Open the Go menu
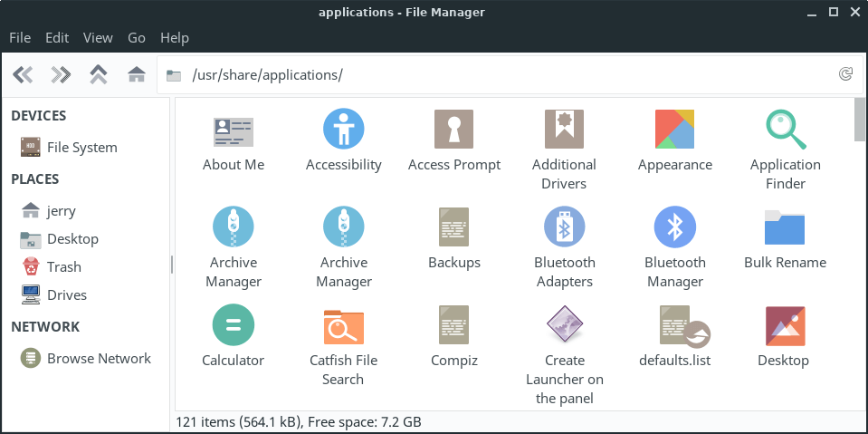 click(x=137, y=37)
